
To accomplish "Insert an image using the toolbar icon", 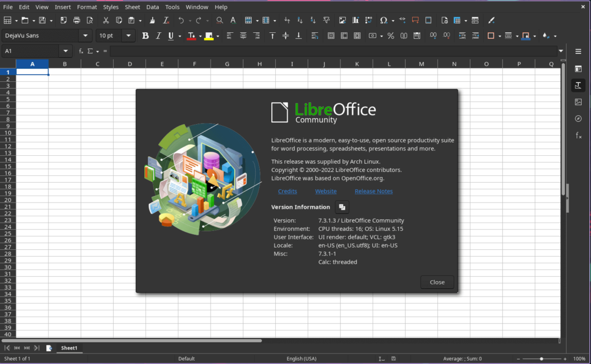I will pos(342,20).
